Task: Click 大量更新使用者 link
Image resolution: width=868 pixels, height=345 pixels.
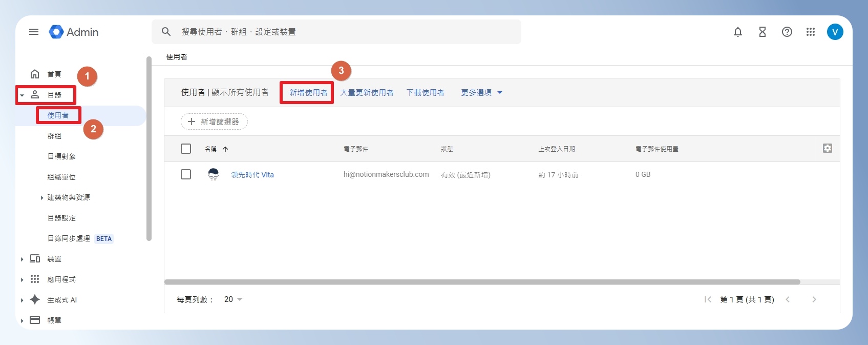Action: pyautogui.click(x=367, y=92)
